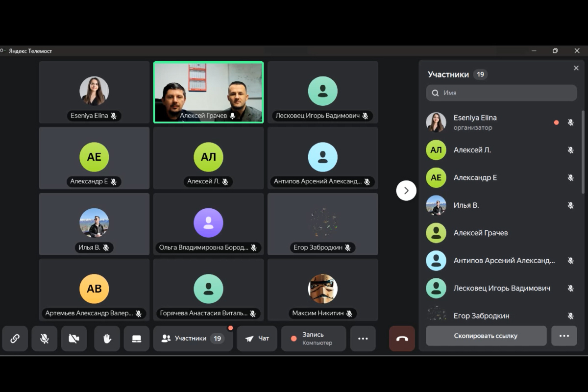Go to next page of participant tiles
The width and height of the screenshot is (588, 392).
point(406,191)
